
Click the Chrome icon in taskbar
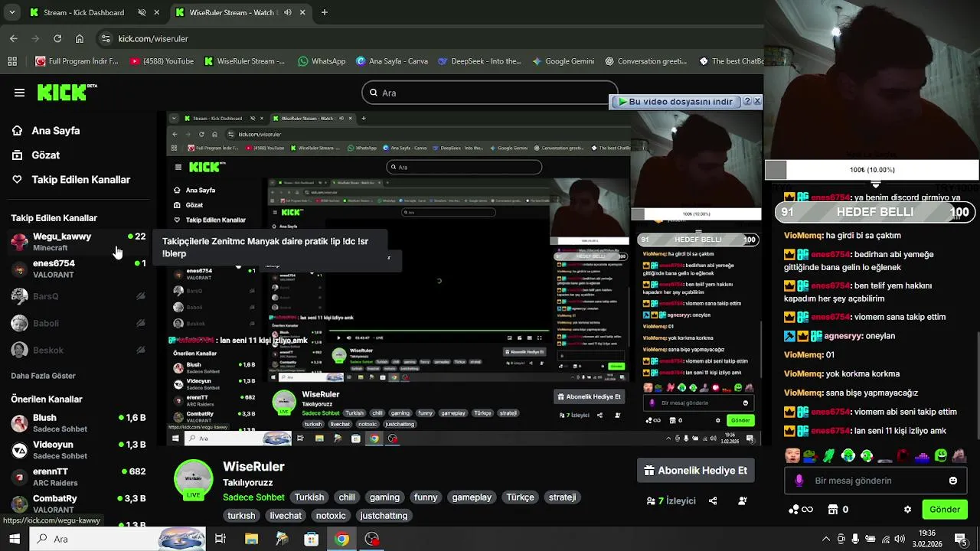click(341, 539)
